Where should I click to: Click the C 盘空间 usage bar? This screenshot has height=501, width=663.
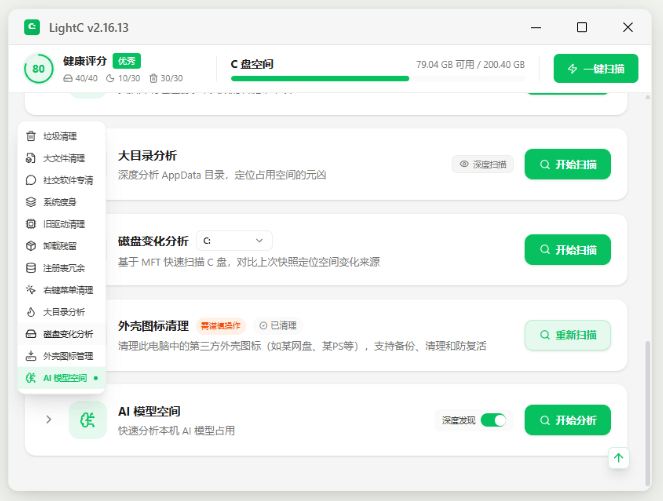click(378, 79)
